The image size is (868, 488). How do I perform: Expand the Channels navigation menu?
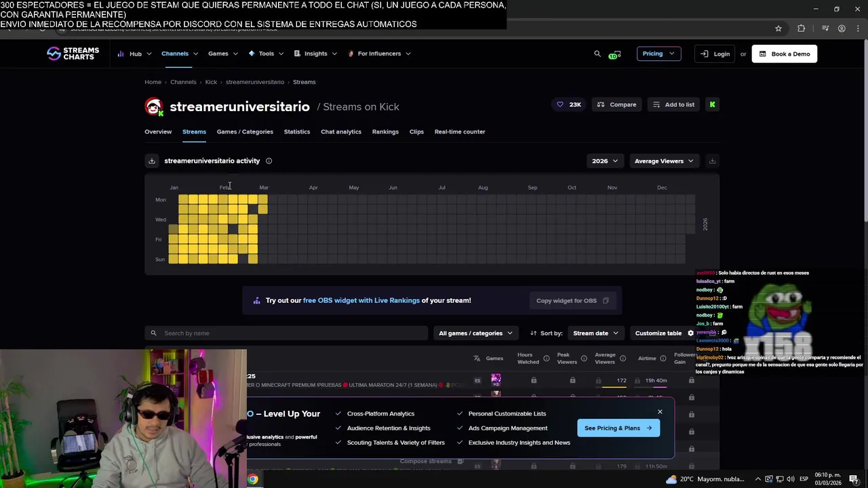179,54
